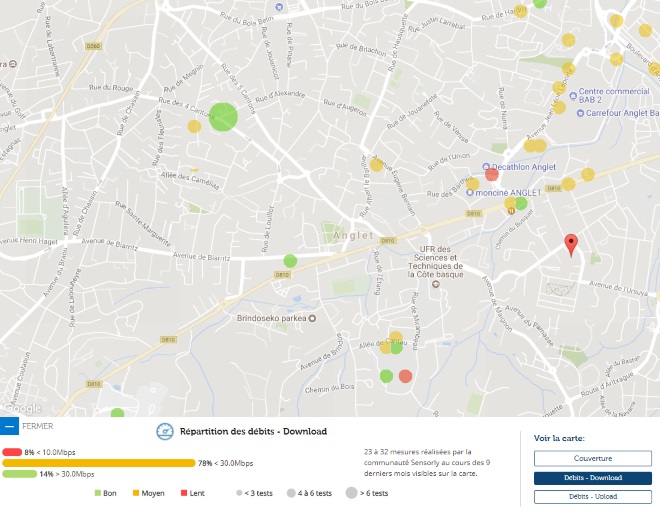Click the '23 à 32 mesures' description text

tap(427, 462)
